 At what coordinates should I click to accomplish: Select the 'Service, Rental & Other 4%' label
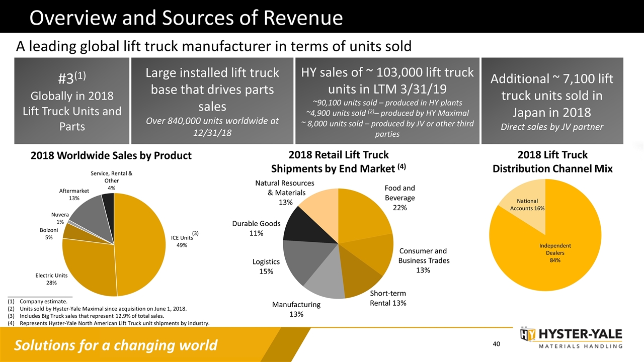tap(111, 180)
